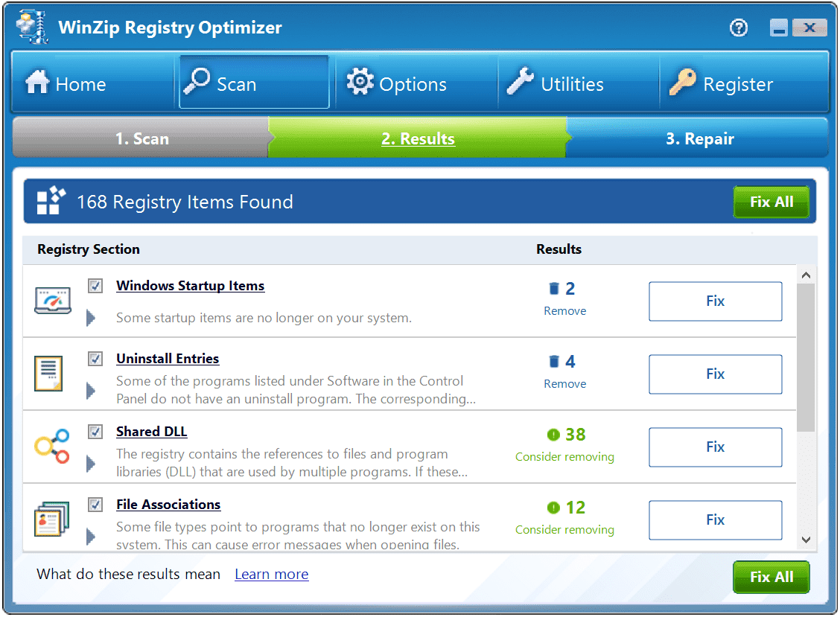Click the scrollbar down arrow in results list
This screenshot has height=617, width=840.
(x=806, y=540)
